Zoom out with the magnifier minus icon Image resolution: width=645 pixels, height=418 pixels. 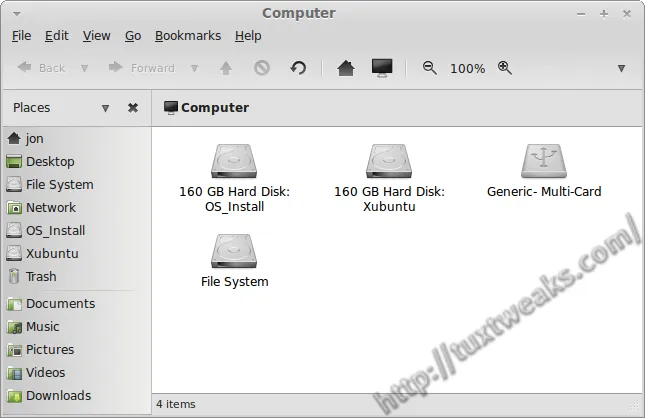point(430,68)
